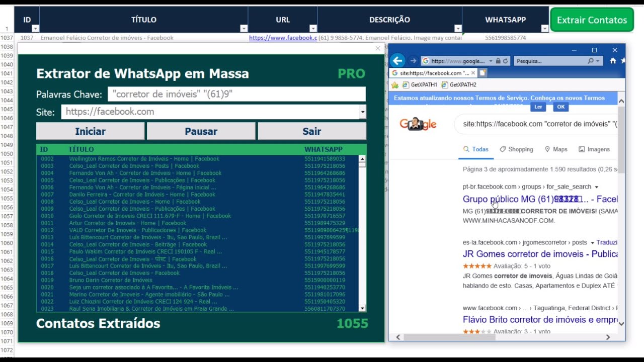644x362 pixels.
Task: Open the GetXPATH2 favorites bookmark
Action: pyautogui.click(x=459, y=84)
